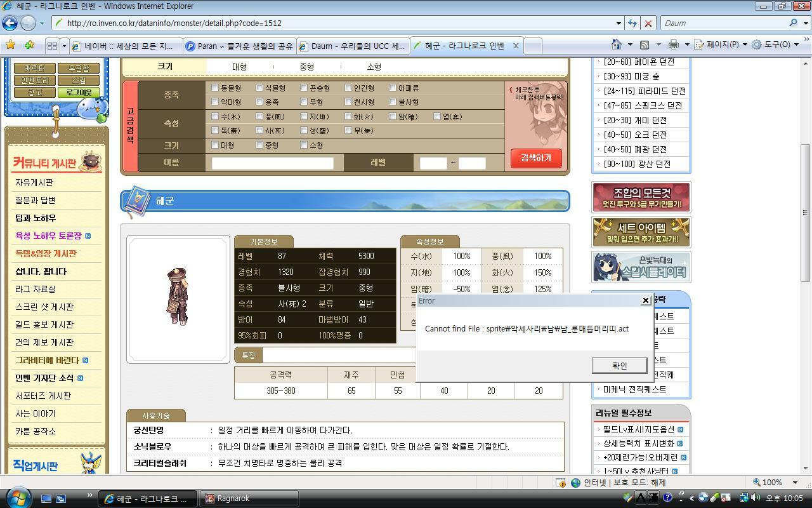
Task: Check the 동물형 race checkbox
Action: [x=215, y=88]
